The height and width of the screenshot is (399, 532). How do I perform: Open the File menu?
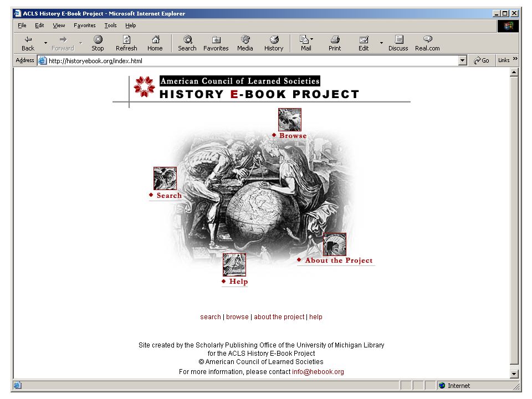pos(22,25)
